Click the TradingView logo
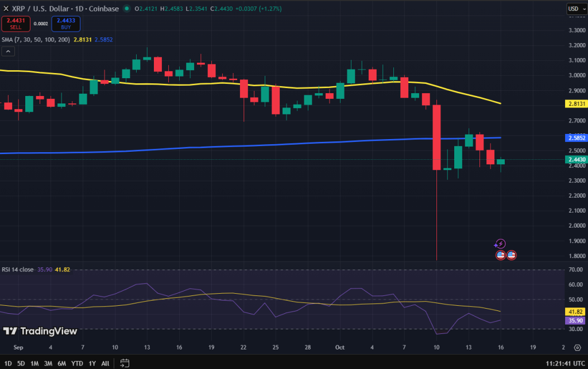The image size is (588, 369). pos(40,331)
